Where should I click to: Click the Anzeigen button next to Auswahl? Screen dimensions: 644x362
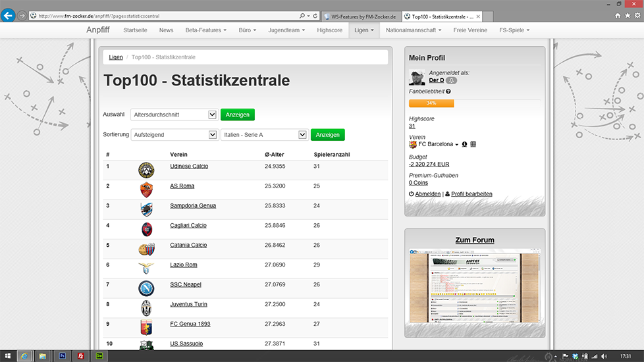click(x=237, y=115)
